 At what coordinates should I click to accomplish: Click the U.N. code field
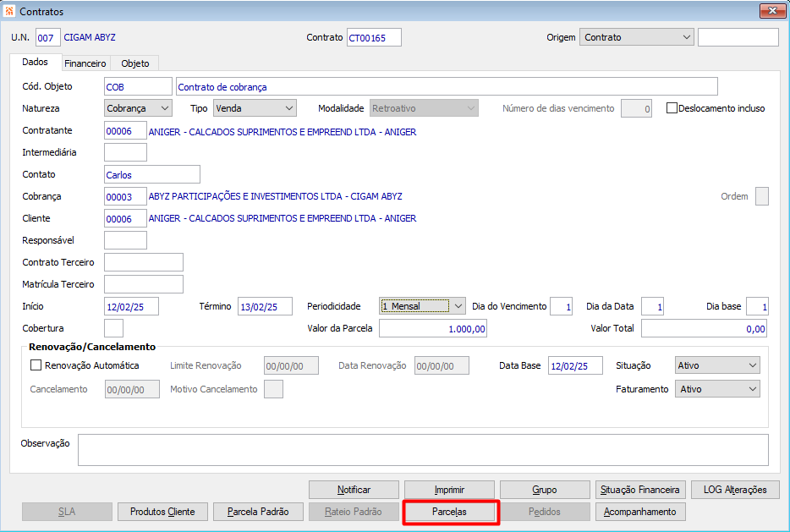tap(48, 38)
